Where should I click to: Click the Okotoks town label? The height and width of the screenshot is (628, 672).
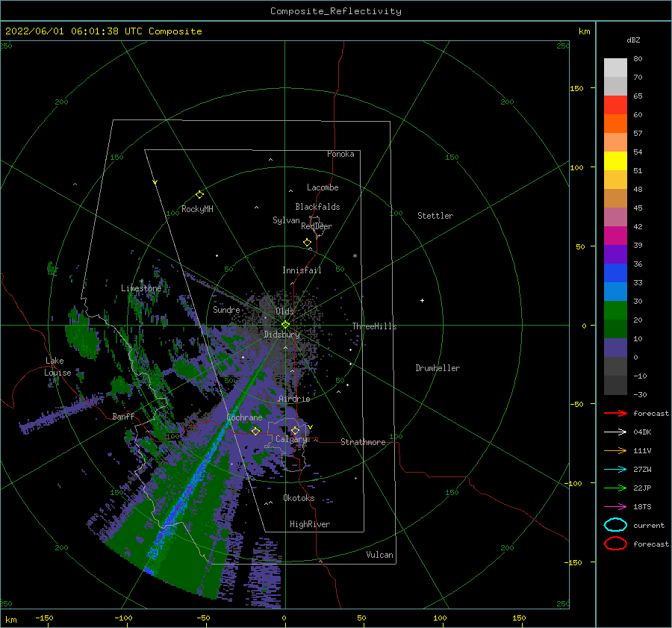299,498
